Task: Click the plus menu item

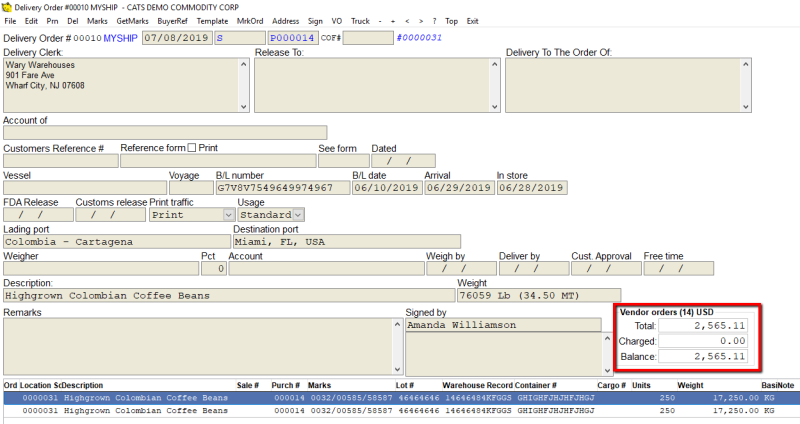Action: (393, 21)
